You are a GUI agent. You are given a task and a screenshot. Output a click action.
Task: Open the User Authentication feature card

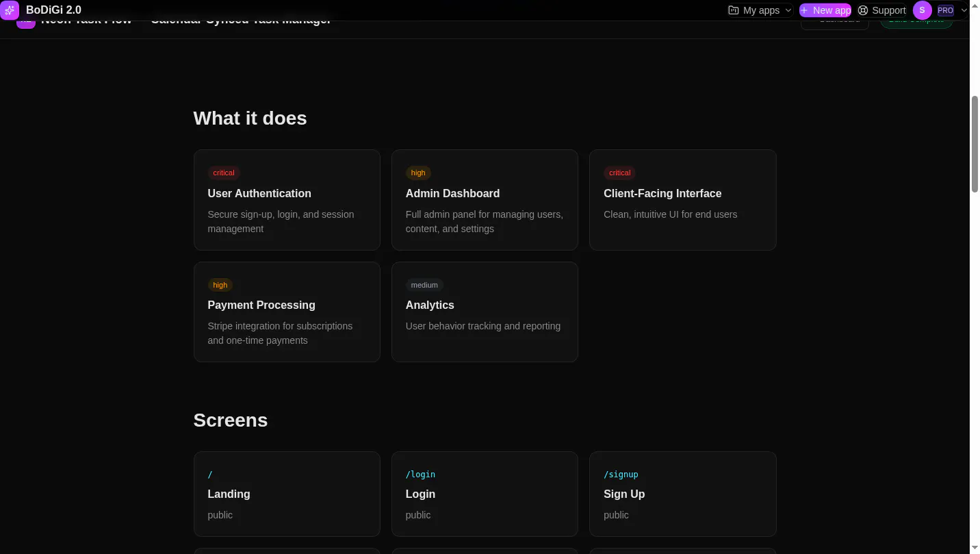pos(287,200)
